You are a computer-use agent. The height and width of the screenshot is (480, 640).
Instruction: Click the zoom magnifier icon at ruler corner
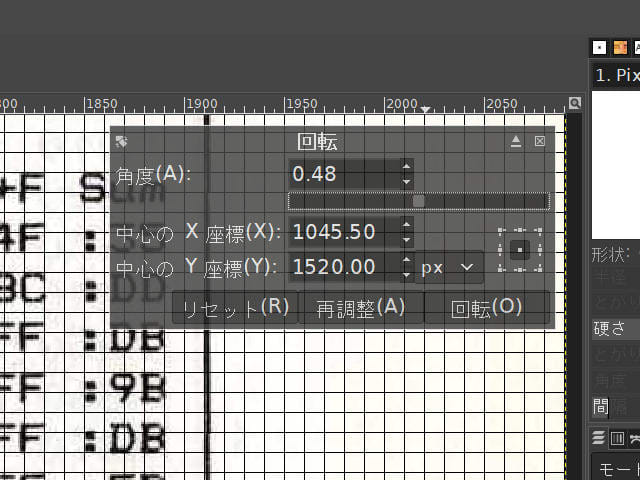[x=575, y=103]
